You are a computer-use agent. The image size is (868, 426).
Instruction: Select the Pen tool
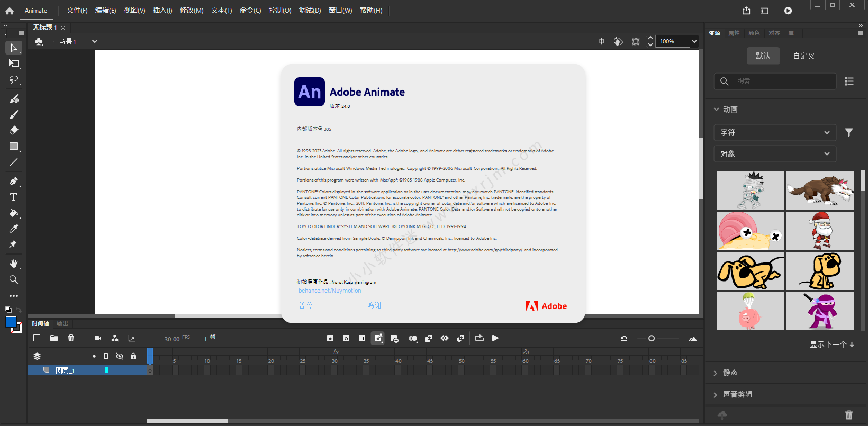coord(14,181)
